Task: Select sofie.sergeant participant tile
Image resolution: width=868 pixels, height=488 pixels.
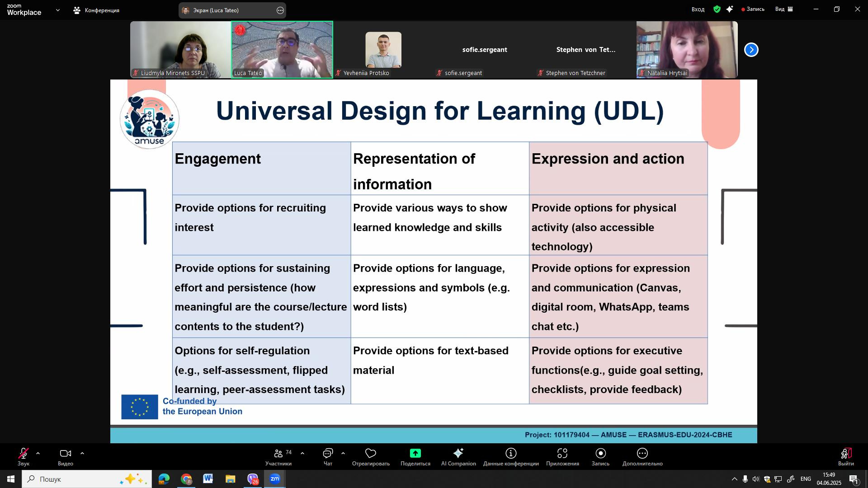Action: (x=485, y=50)
